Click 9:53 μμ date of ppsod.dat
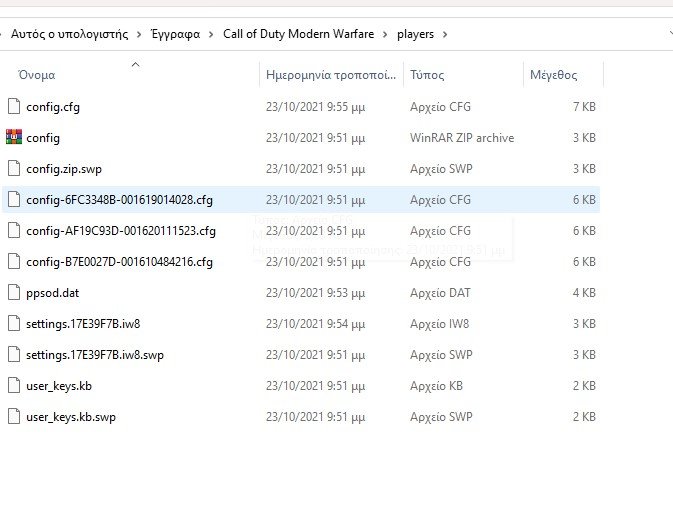 coord(315,293)
